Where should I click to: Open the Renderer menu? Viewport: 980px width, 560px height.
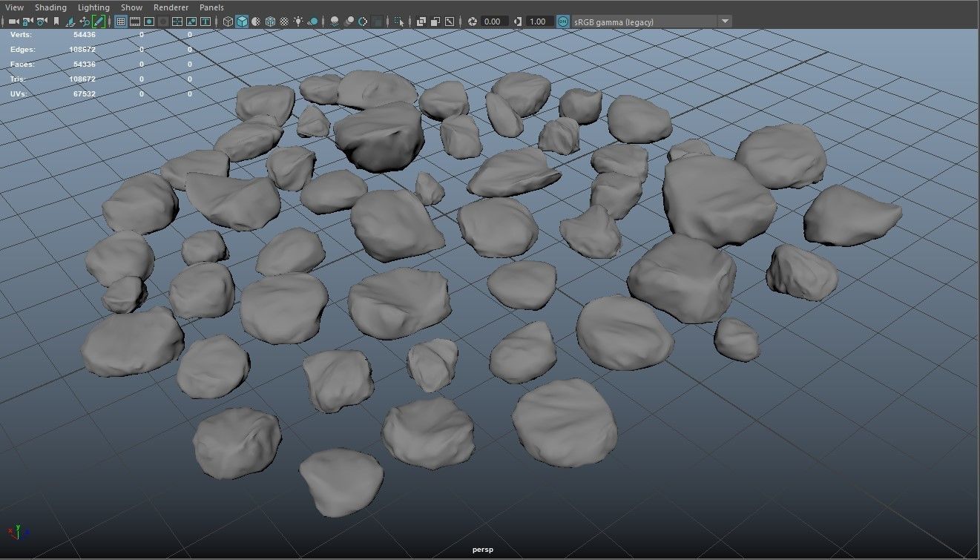(171, 7)
